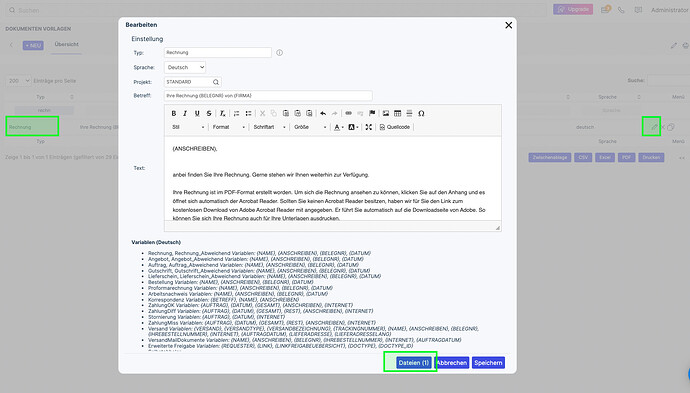Image resolution: width=690 pixels, height=393 pixels.
Task: Undo the last edit
Action: tap(323, 114)
